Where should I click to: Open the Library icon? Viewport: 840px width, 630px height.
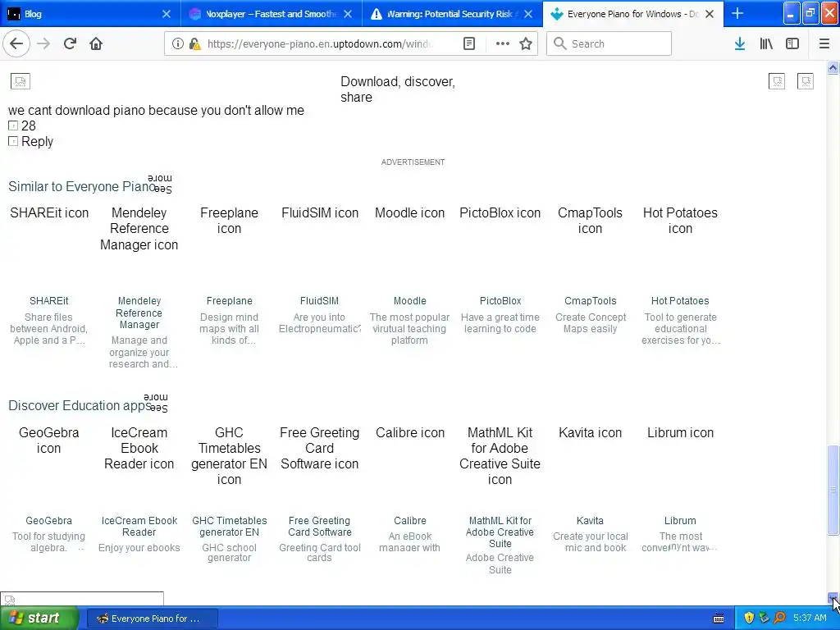pyautogui.click(x=766, y=44)
